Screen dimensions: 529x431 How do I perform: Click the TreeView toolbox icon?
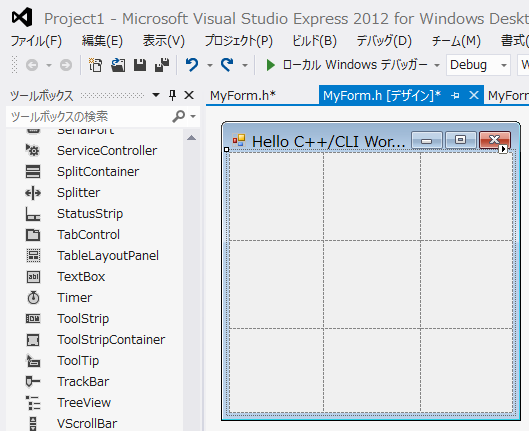point(33,403)
